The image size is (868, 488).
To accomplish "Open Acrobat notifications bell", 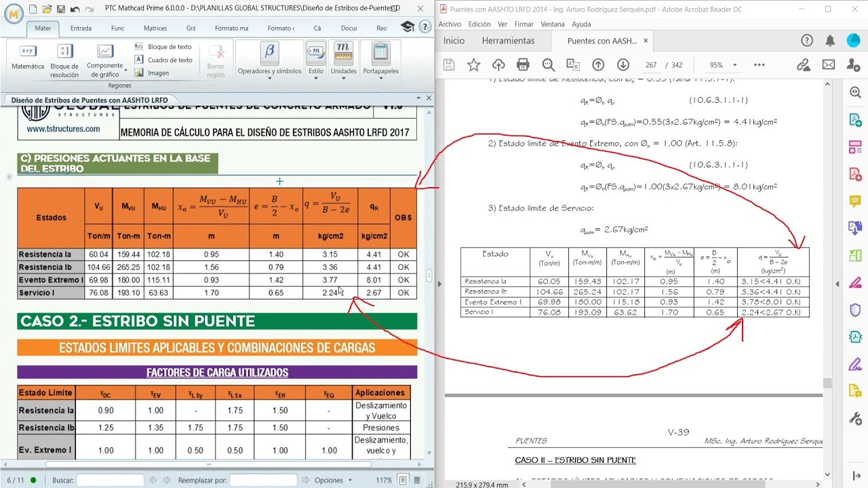I will coord(830,41).
